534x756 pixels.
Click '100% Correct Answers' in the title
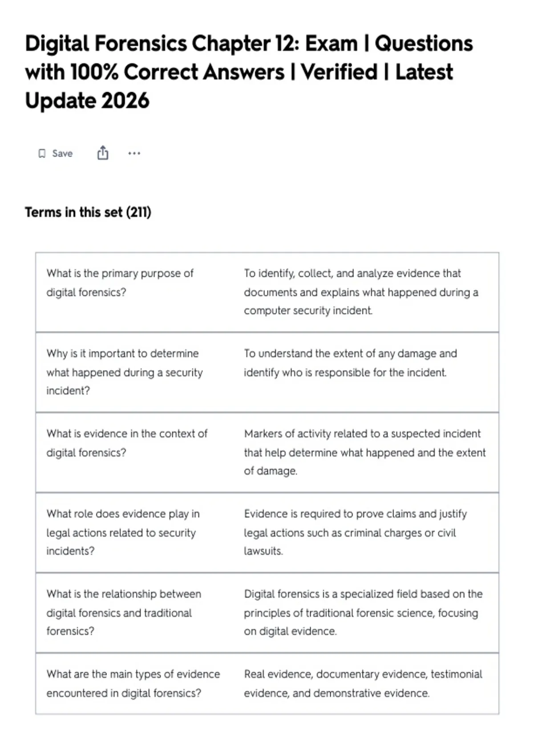tap(177, 72)
